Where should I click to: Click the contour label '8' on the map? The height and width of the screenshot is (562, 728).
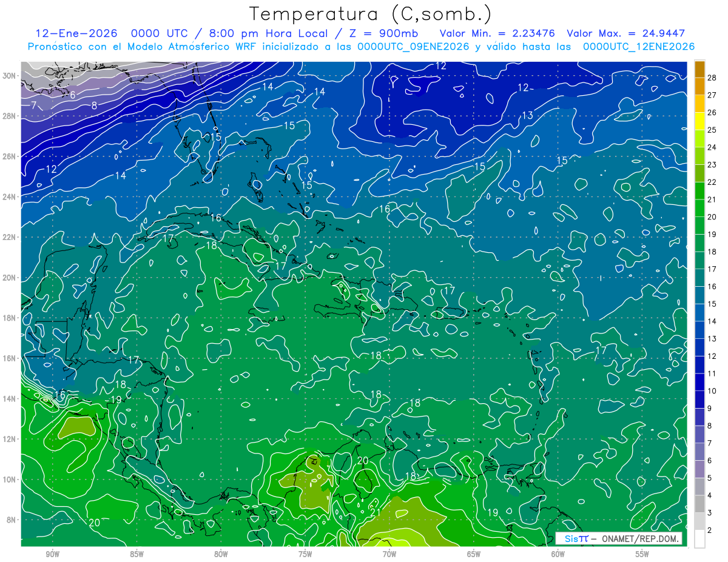coord(94,105)
